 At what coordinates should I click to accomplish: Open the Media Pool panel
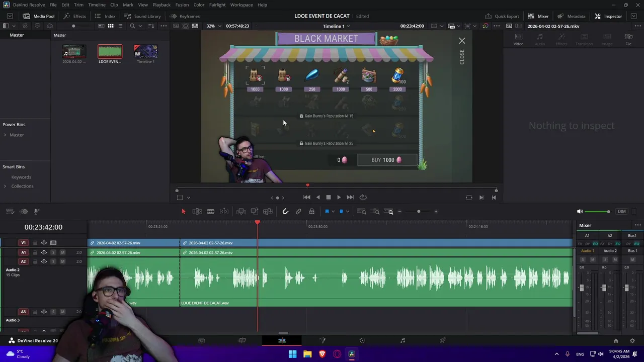(39, 16)
